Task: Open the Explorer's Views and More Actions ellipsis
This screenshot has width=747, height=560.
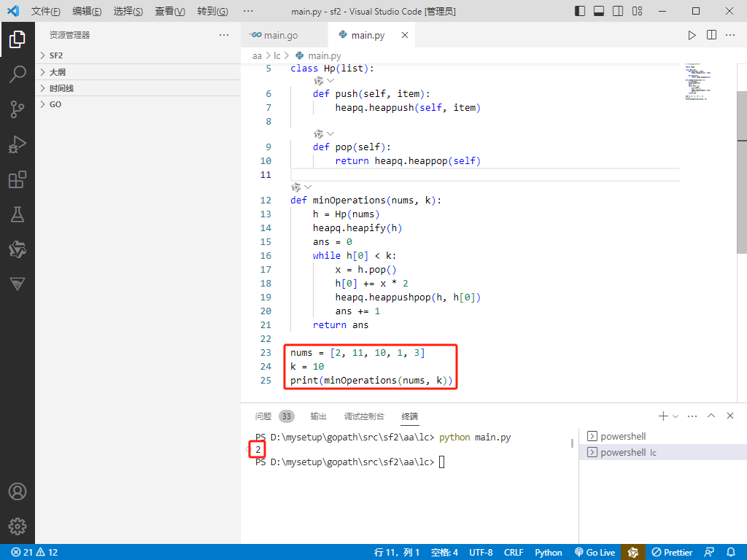Action: [x=224, y=35]
